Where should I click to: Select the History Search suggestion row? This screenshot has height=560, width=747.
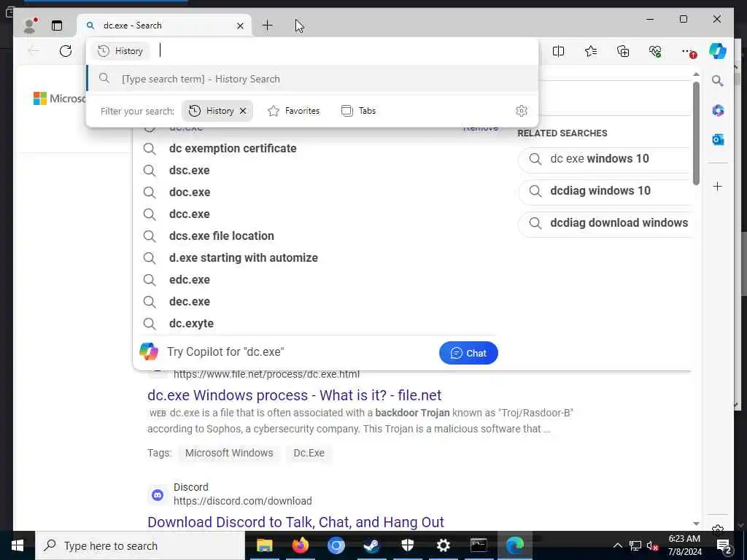coord(312,79)
